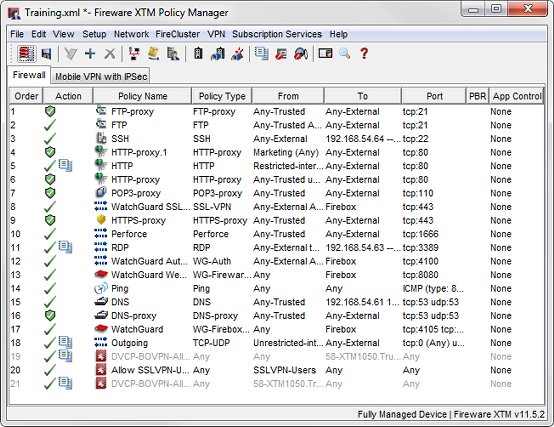554x427 pixels.
Task: Click the green checkmark in SSH row
Action: [50, 138]
